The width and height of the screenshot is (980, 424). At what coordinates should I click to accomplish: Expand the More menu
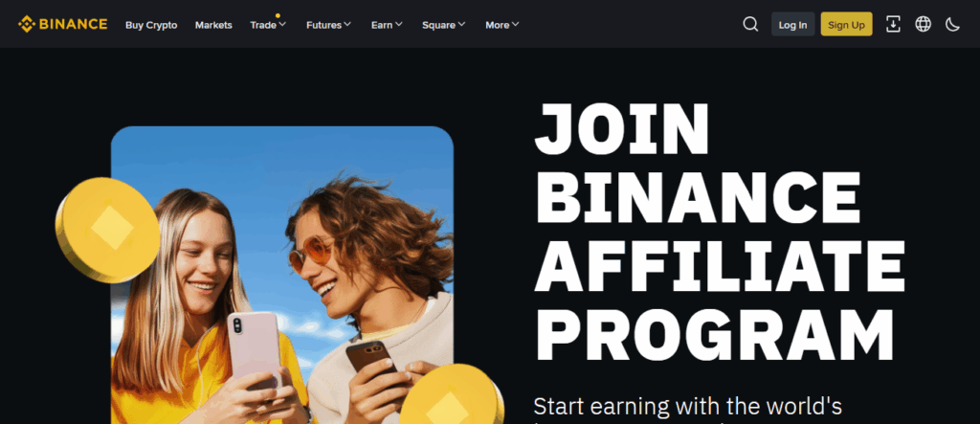coord(501,25)
